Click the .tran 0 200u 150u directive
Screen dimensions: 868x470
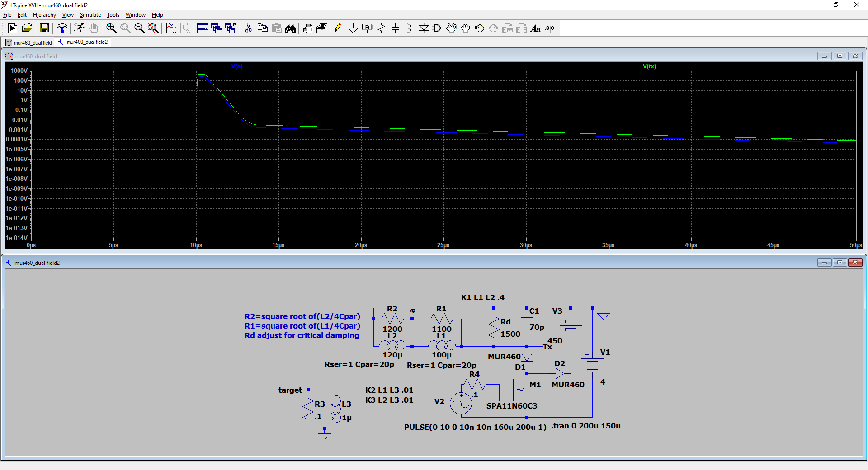(585, 426)
